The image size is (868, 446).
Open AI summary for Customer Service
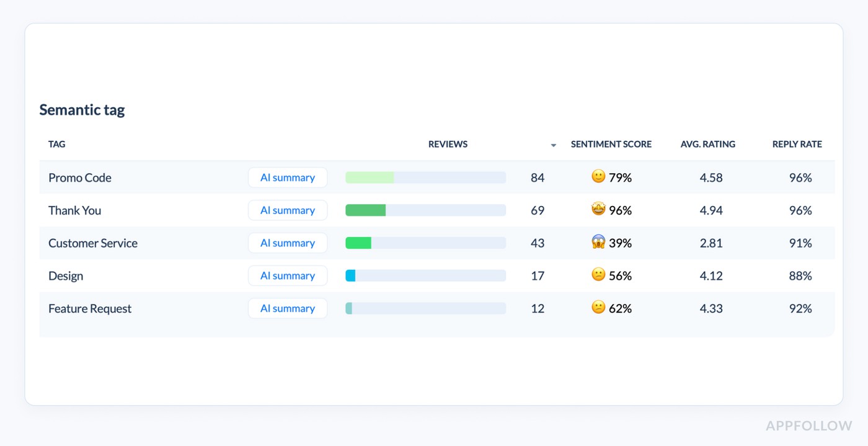tap(288, 243)
